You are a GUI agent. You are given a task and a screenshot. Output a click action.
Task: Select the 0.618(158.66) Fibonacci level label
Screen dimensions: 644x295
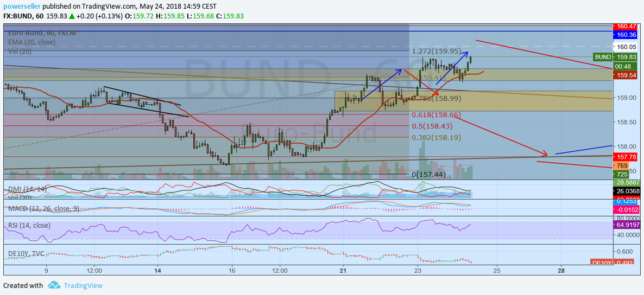(x=436, y=114)
